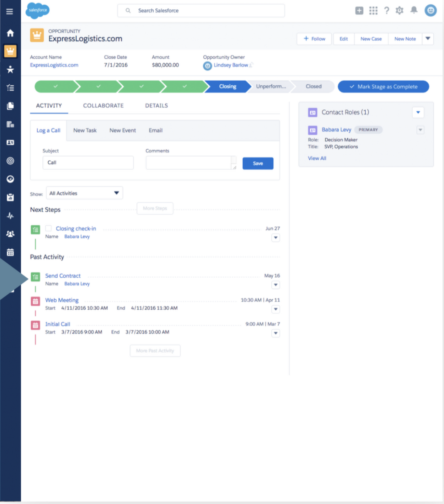The height and width of the screenshot is (504, 444).
Task: Switch to the Details tab
Action: pos(157,106)
